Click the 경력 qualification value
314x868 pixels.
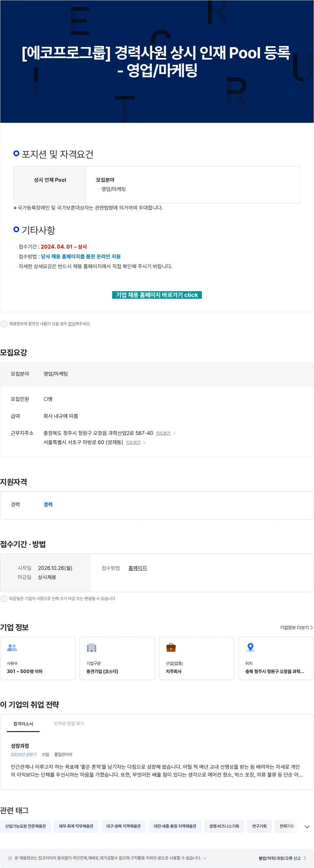pyautogui.click(x=48, y=504)
